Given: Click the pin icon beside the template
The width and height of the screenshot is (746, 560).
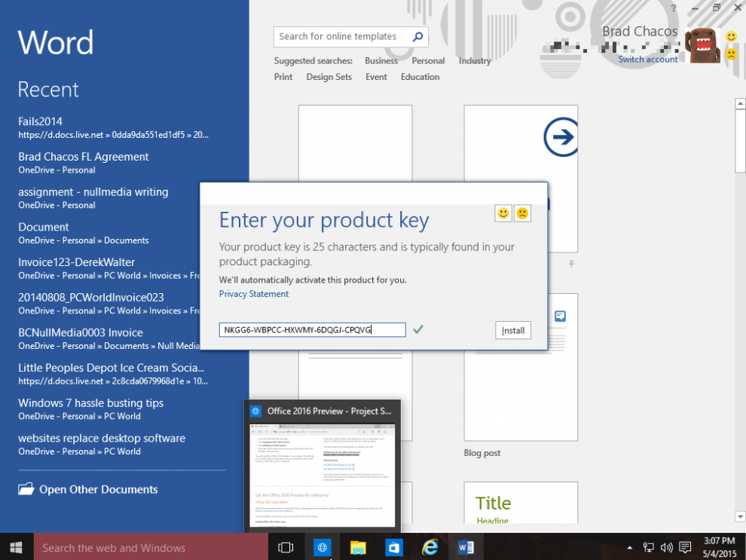Looking at the screenshot, I should point(571,264).
